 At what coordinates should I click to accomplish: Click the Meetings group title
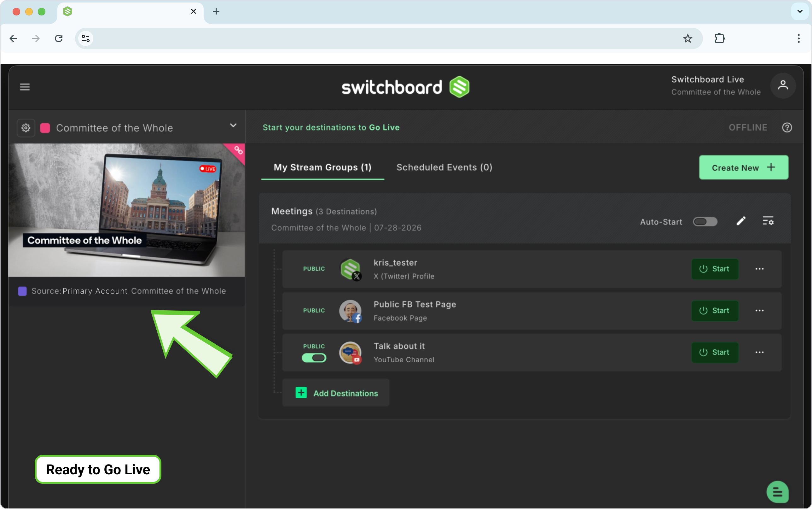point(292,211)
